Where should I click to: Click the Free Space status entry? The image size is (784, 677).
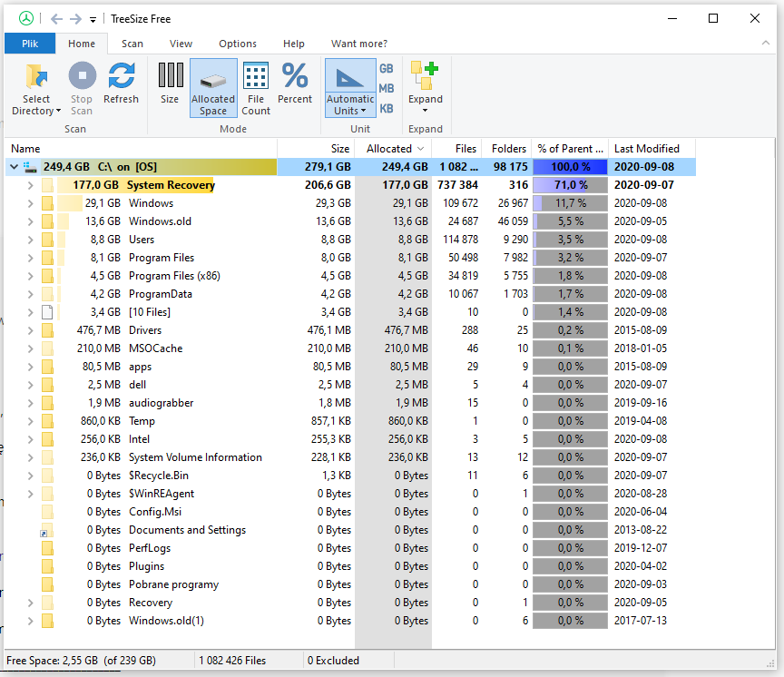pos(81,661)
